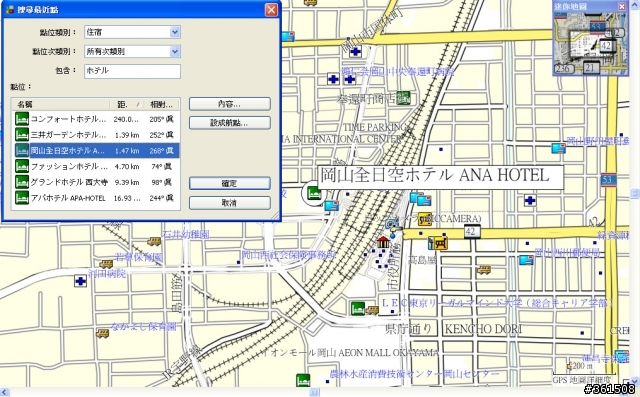The height and width of the screenshot is (397, 640).
Task: Click the camera icon near BIC CAMERA
Action: pos(392,224)
